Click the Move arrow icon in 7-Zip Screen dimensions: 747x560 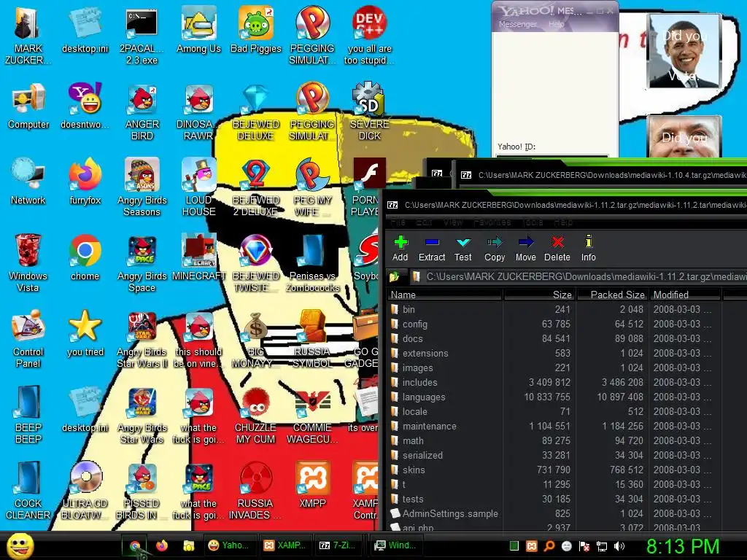pos(526,248)
